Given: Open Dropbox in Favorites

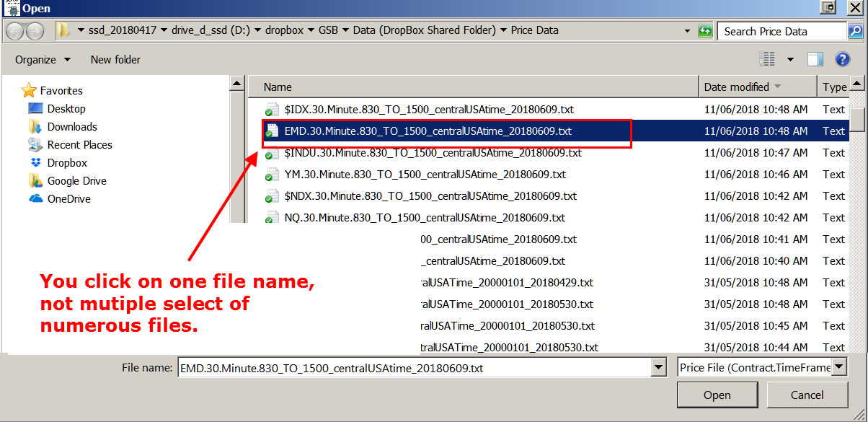Looking at the screenshot, I should click(x=66, y=163).
